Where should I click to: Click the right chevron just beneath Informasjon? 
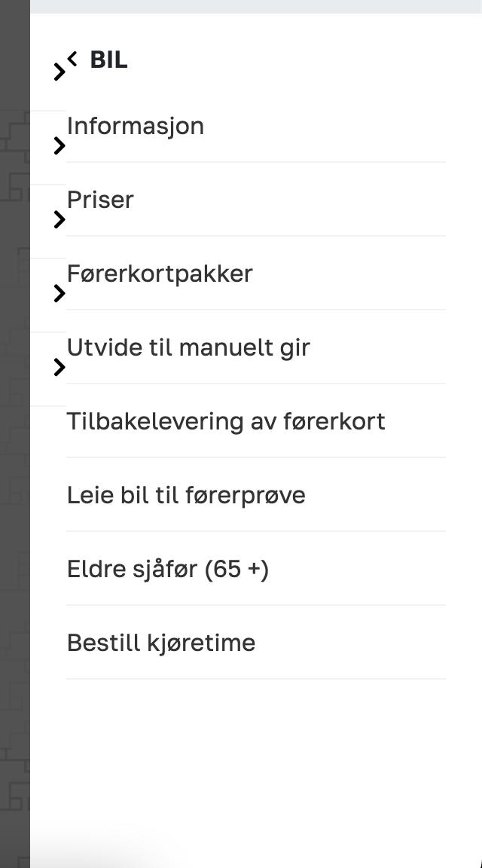click(59, 146)
